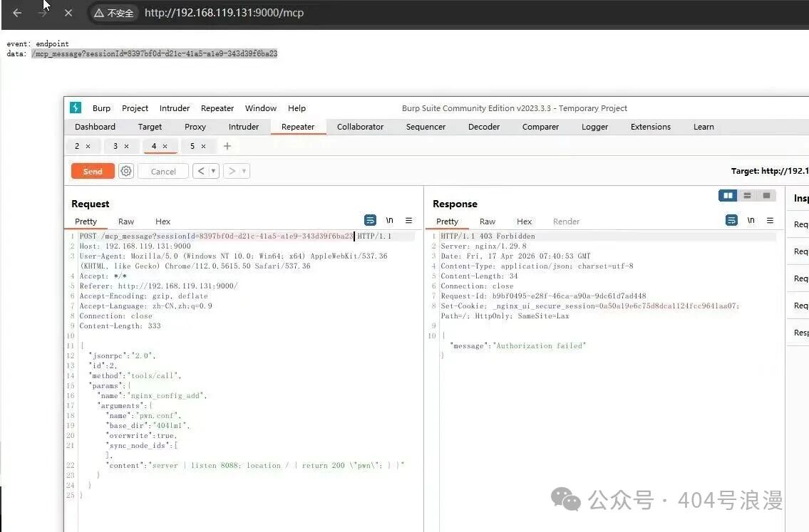809x532 pixels.
Task: Select Repeater request tab 4
Action: (154, 147)
